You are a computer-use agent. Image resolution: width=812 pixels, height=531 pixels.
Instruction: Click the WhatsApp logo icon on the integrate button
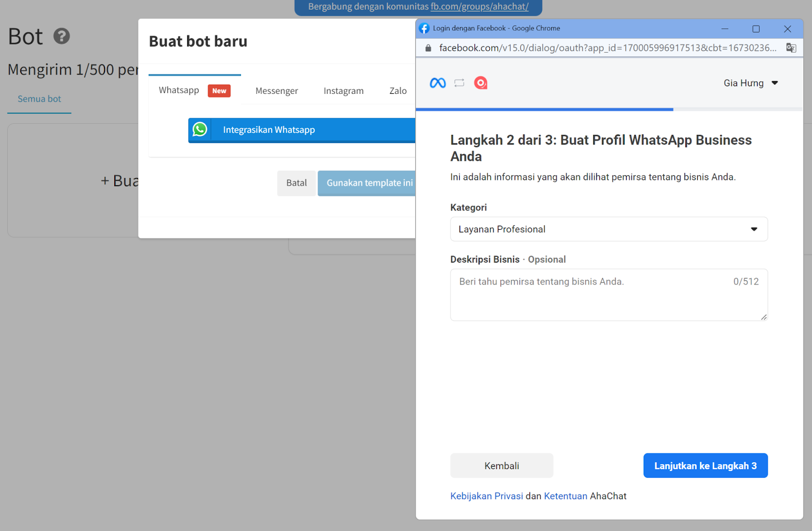click(200, 130)
